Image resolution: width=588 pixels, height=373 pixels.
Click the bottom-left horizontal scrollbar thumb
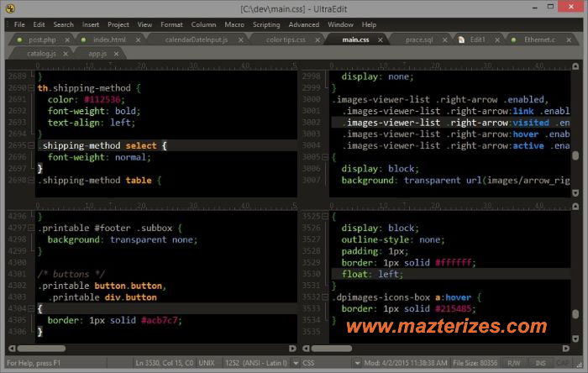coord(41,349)
